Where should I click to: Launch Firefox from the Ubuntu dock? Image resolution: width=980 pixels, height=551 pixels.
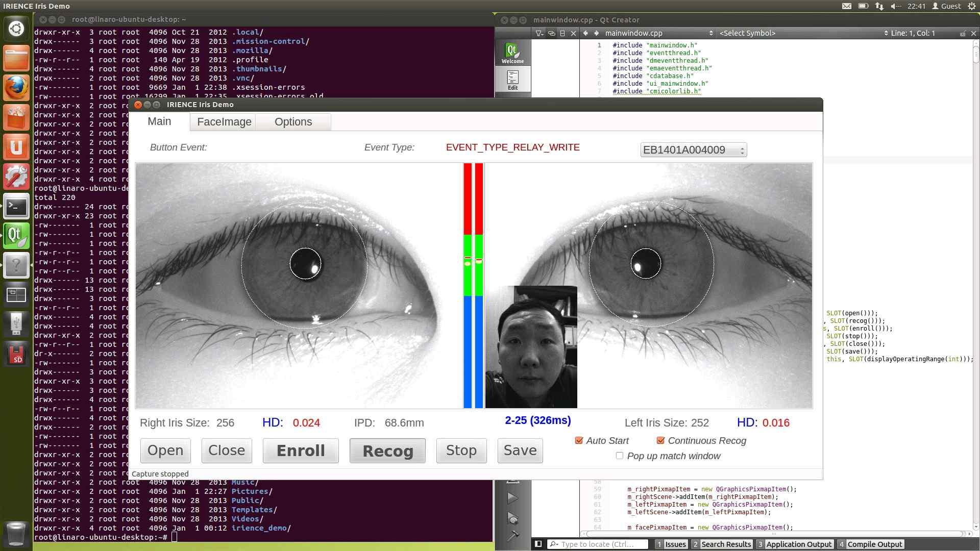pos(16,88)
